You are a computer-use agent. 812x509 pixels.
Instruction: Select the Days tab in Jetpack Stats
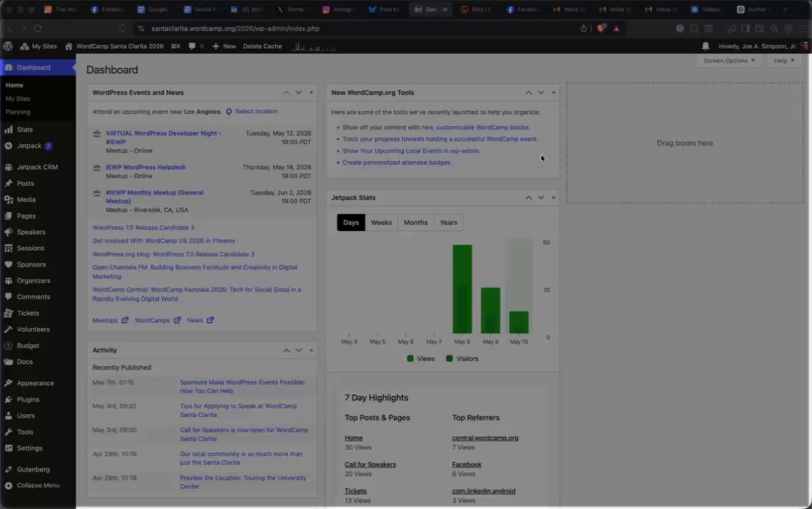pos(351,223)
